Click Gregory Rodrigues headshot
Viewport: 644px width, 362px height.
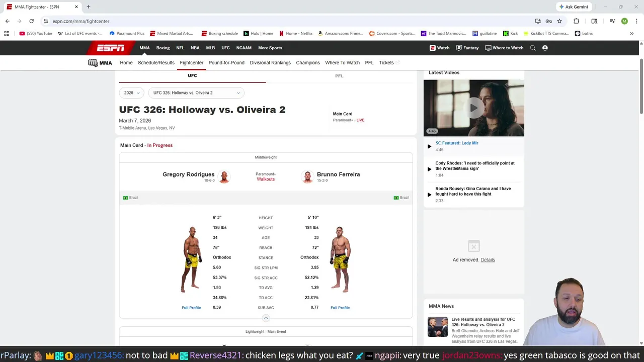[224, 176]
